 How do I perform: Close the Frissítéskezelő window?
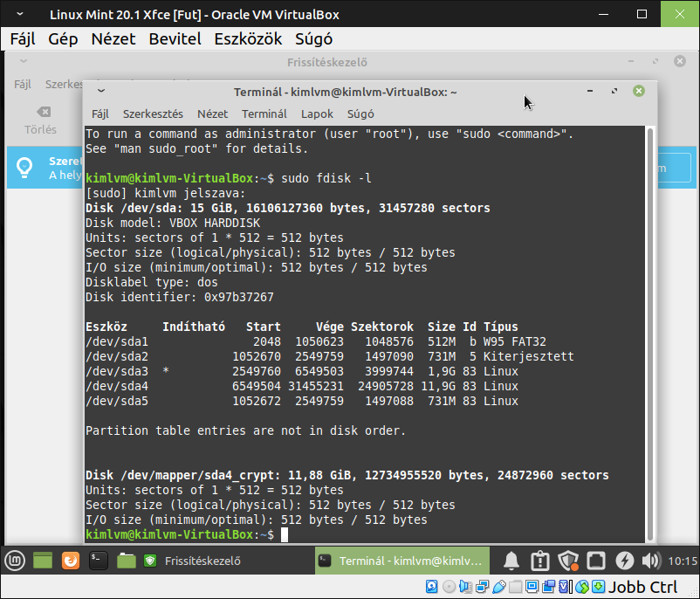[x=679, y=61]
